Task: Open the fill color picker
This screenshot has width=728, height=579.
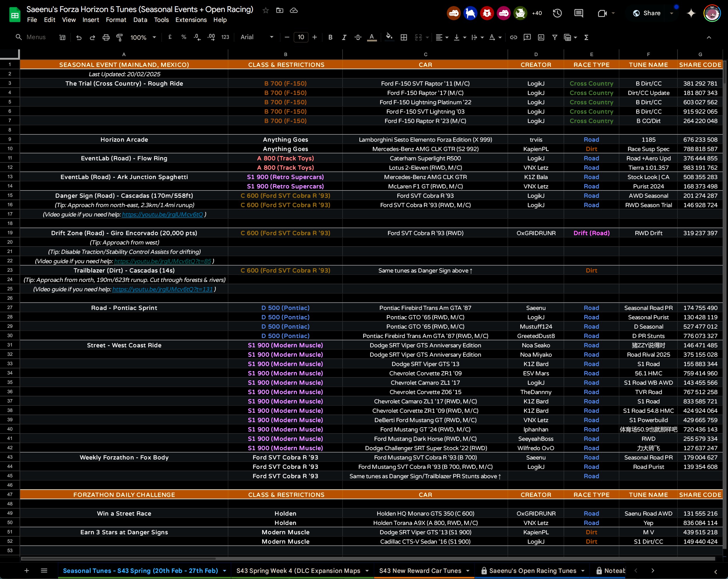Action: pyautogui.click(x=389, y=37)
